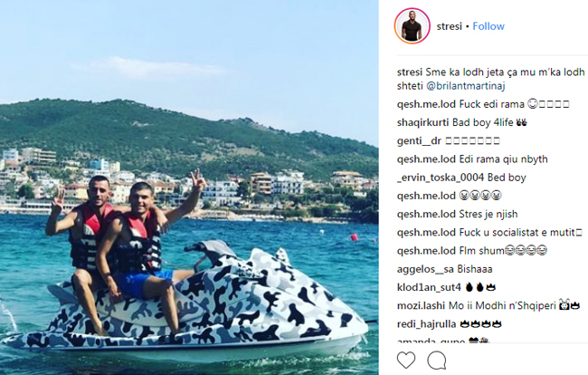Open qesh.me.lod profile on 'Edi rama qiu nbyth' comment
Screen dimensions: 588x375
(426, 159)
